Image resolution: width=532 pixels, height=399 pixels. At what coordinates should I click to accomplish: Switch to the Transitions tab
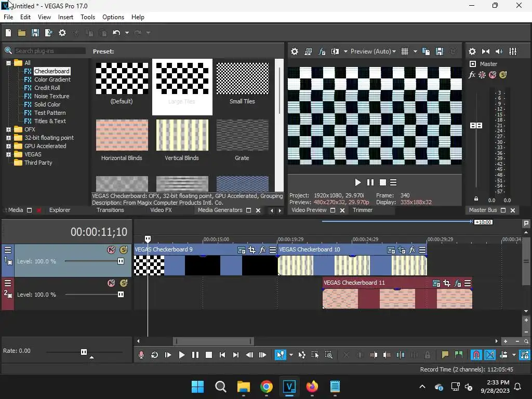[110, 210]
